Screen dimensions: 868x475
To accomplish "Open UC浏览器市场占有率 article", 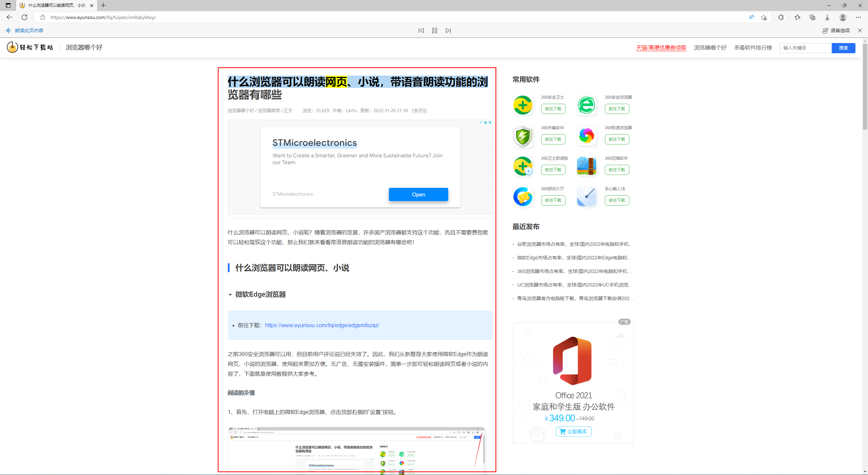I will coord(575,285).
